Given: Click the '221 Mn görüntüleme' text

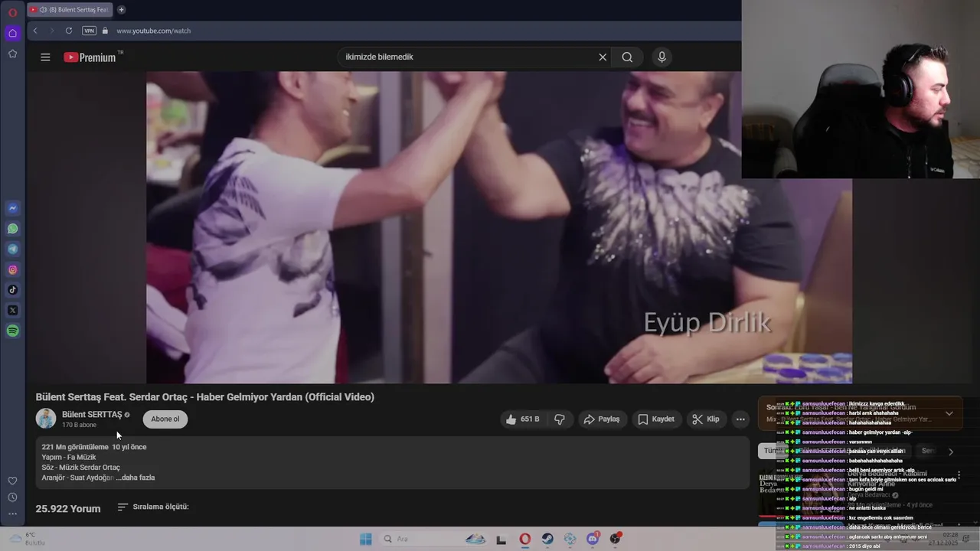Looking at the screenshot, I should [x=75, y=447].
